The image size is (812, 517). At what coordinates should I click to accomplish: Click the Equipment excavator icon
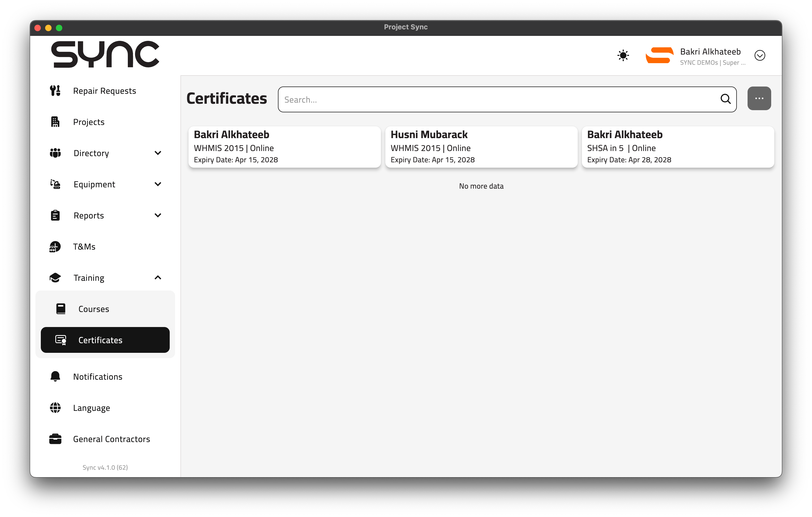point(55,184)
